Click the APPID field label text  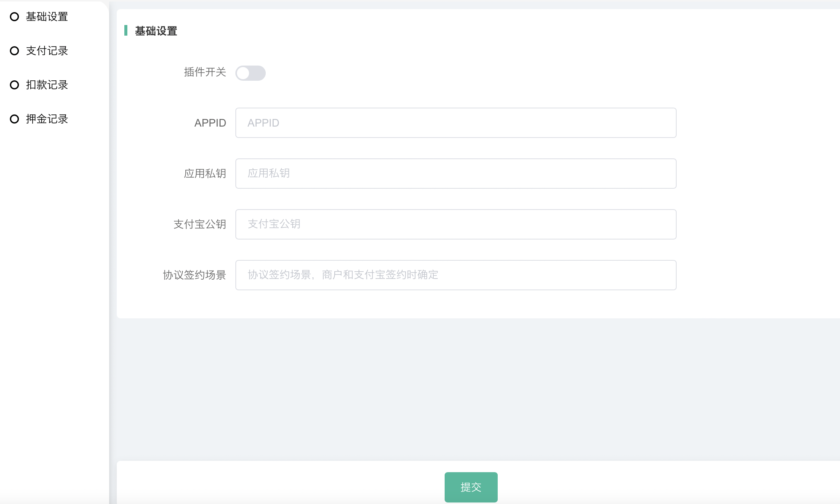[x=210, y=123]
